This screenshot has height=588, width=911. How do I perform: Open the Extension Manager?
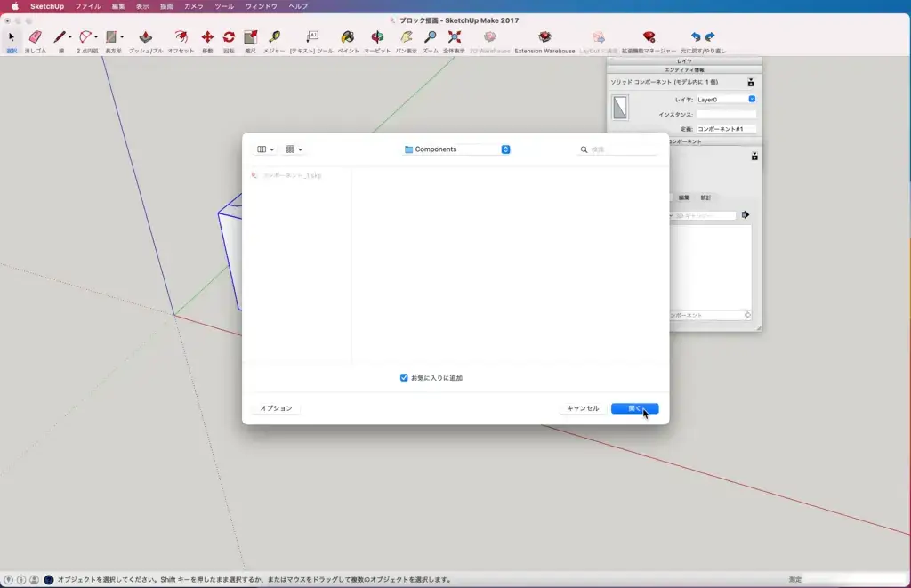point(649,37)
